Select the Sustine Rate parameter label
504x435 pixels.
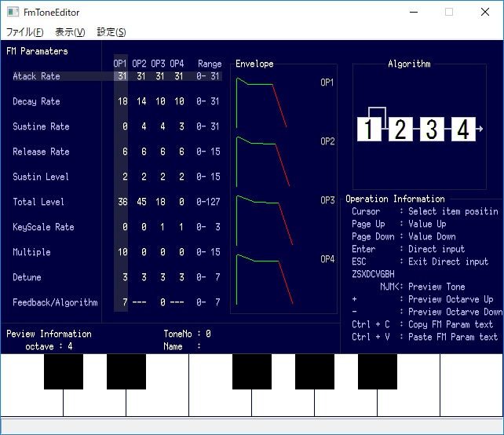tap(41, 126)
